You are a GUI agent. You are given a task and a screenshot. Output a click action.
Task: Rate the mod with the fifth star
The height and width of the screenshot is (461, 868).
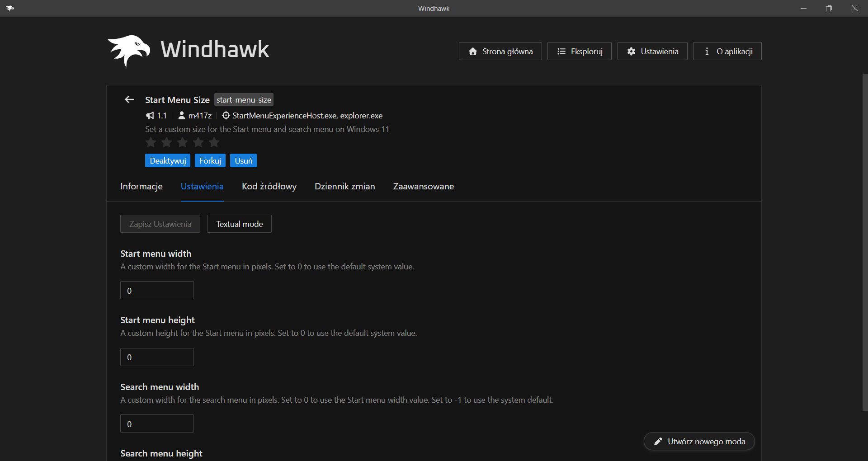pos(214,143)
